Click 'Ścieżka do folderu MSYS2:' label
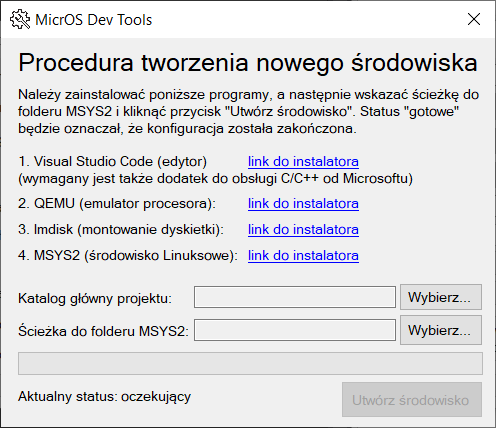496x428 pixels. [x=103, y=331]
